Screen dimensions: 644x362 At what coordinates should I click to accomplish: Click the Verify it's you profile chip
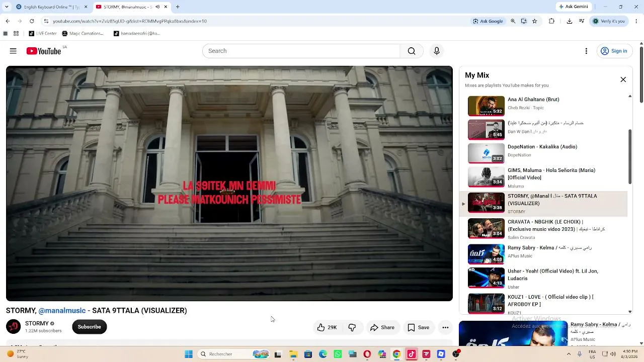point(609,21)
